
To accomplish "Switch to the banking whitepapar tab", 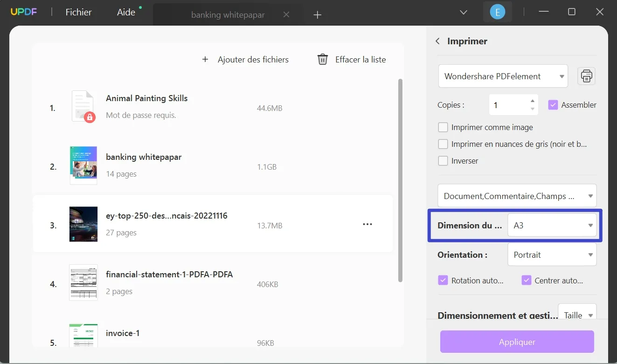I will pos(228,14).
